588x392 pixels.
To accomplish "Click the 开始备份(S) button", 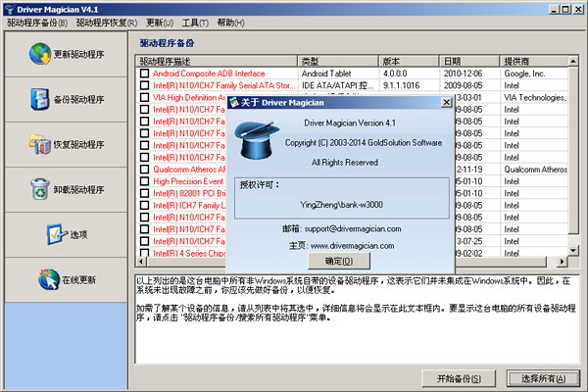I will tap(459, 379).
